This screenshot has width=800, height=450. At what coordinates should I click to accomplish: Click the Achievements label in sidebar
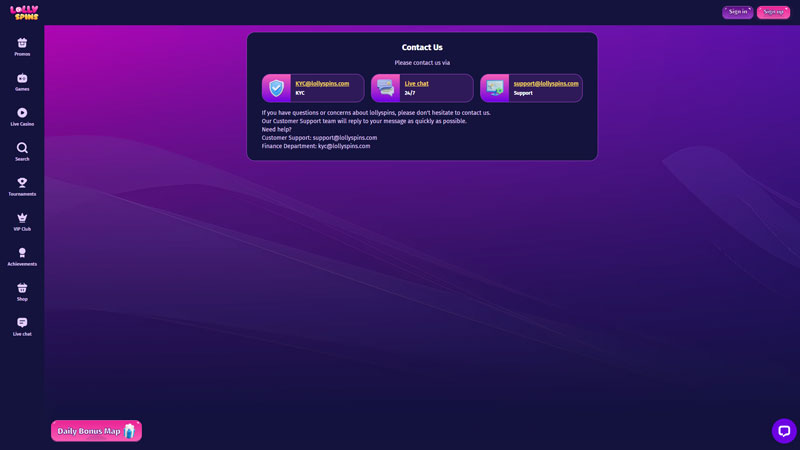click(22, 264)
